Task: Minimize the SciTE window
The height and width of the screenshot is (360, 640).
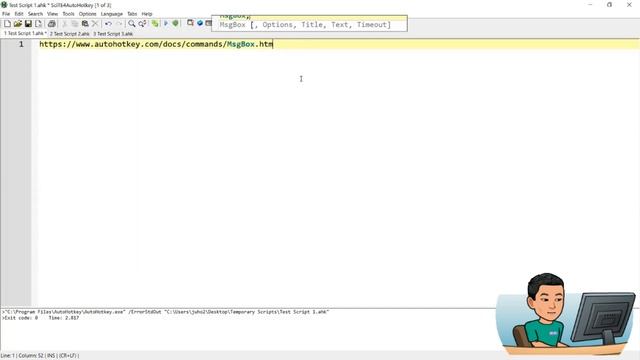Action: pos(590,5)
